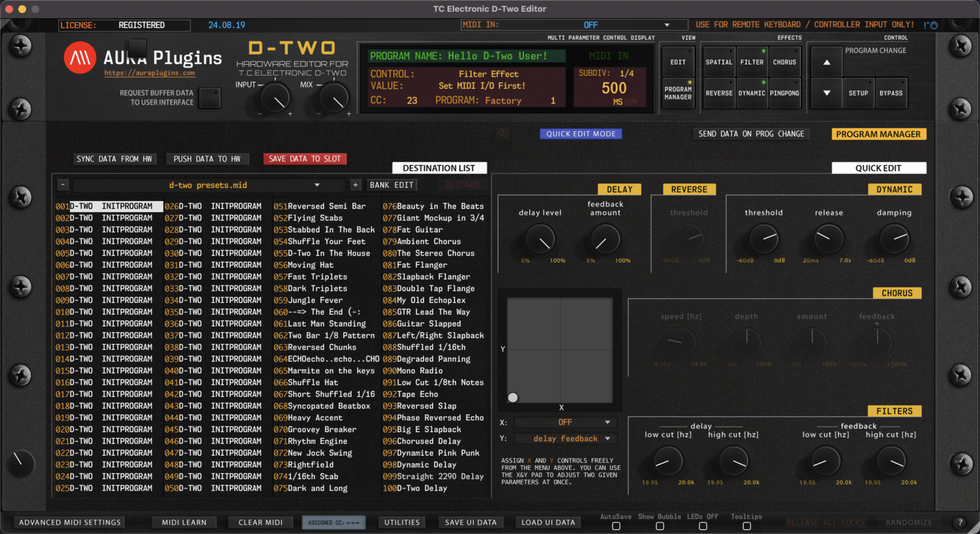
Task: Open the auraplugins.com link
Action: [150, 73]
